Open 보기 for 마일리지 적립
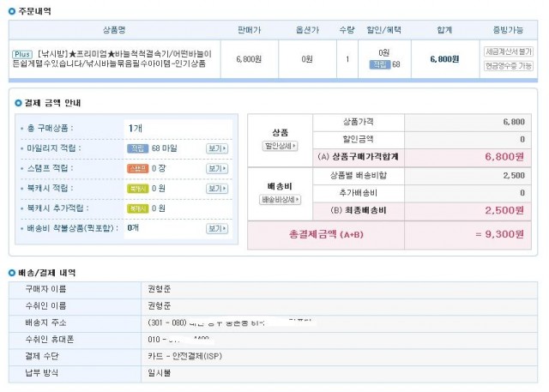The height and width of the screenshot is (392, 549). click(217, 148)
